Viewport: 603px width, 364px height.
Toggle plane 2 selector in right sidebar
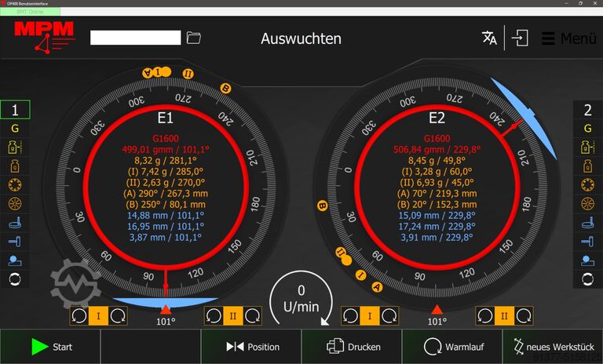click(587, 110)
